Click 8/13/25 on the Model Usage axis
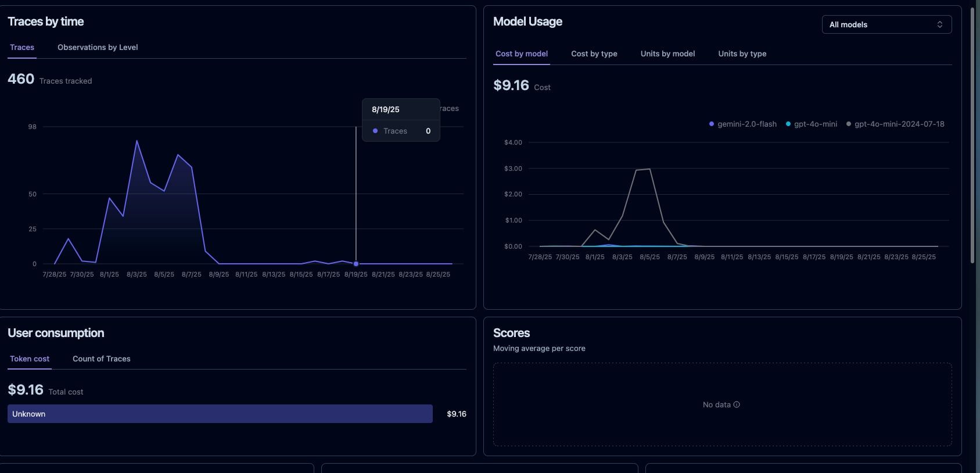This screenshot has width=980, height=473. 759,257
